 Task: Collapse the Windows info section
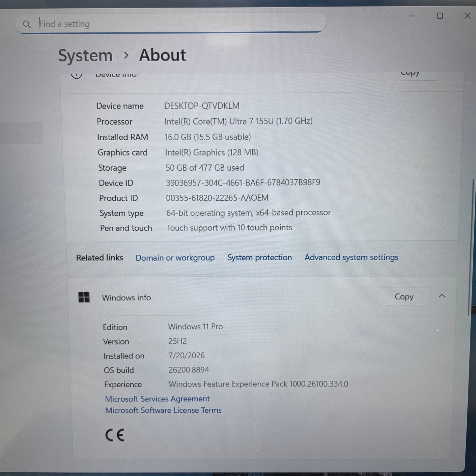[x=442, y=296]
